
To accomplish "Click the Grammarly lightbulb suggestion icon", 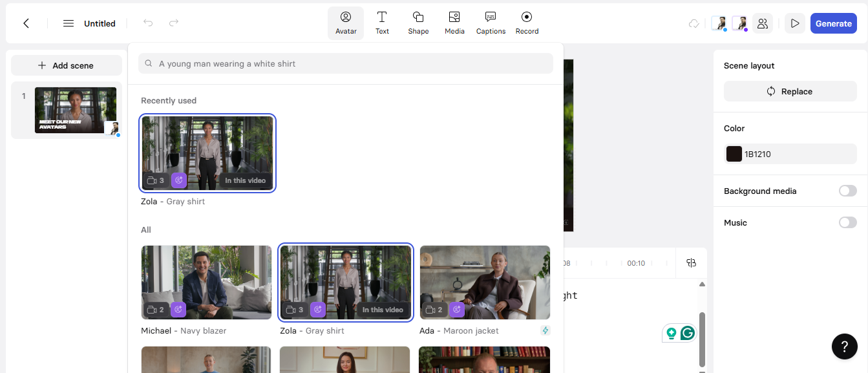I will (672, 333).
